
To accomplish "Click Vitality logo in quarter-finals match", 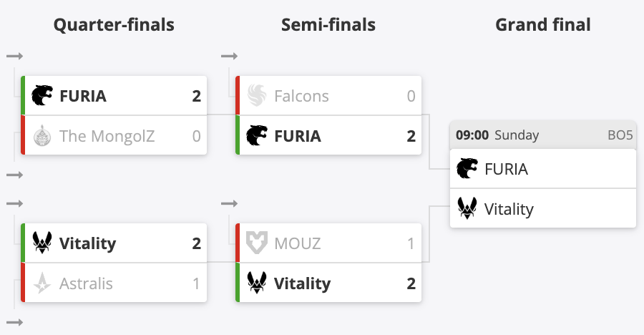I will 42,243.
